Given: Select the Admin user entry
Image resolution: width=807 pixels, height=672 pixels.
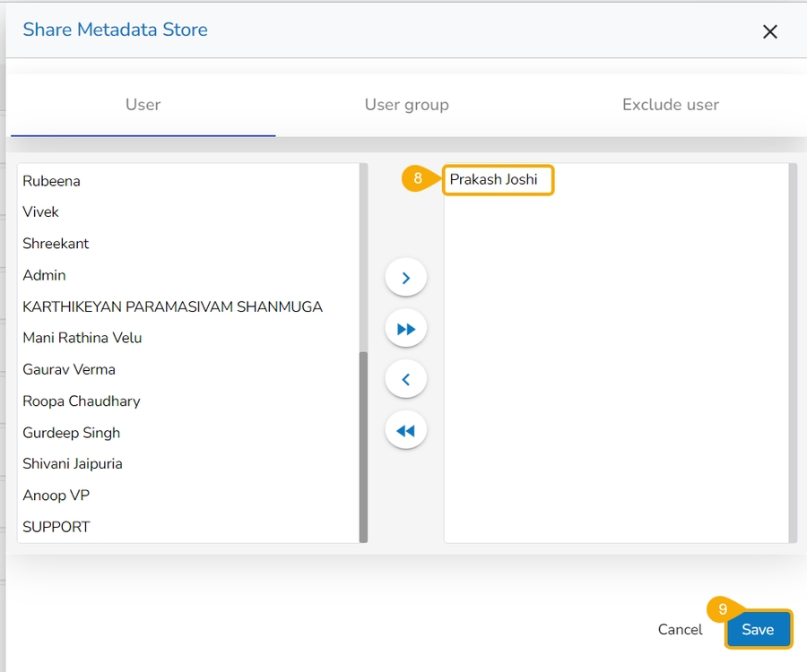Looking at the screenshot, I should (x=44, y=275).
